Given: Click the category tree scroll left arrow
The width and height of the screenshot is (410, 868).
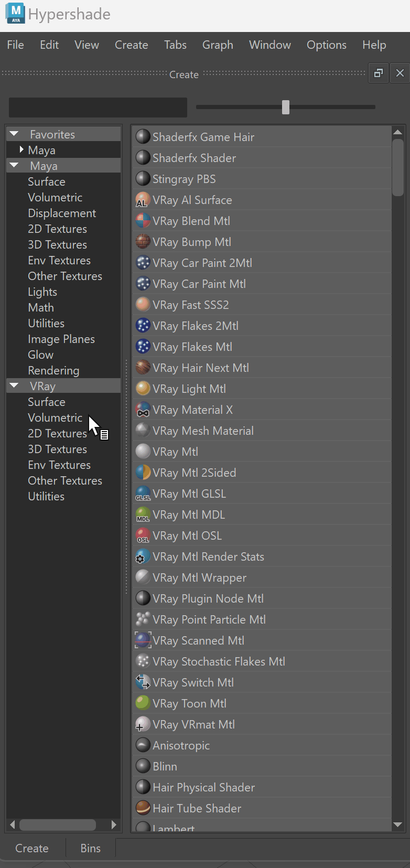Looking at the screenshot, I should point(13,824).
